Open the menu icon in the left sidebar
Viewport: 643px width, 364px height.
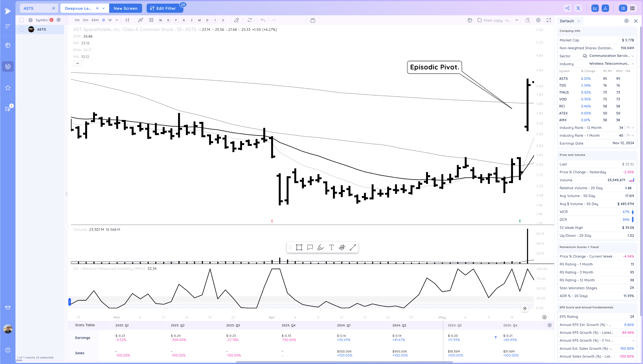(8, 26)
